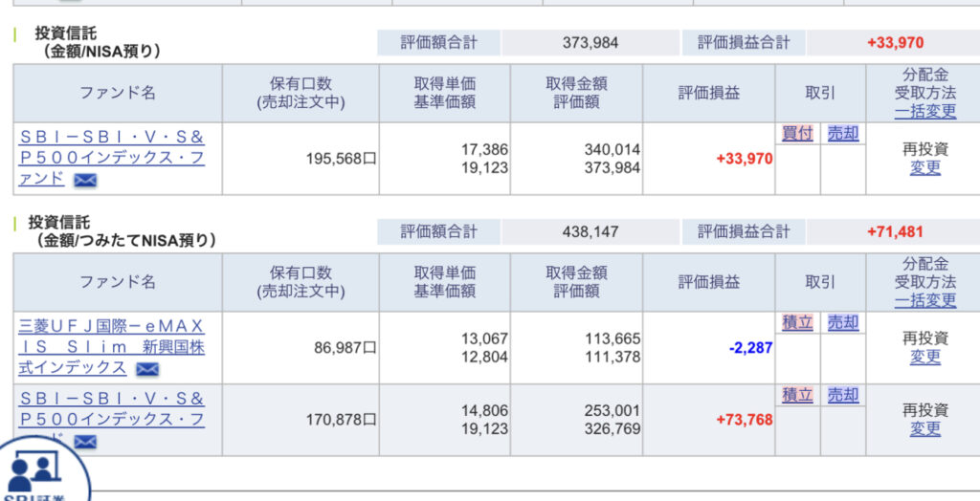The height and width of the screenshot is (501, 980).
Task: Click the envelope icon beside eMAXIS Slim fund
Action: [x=147, y=370]
